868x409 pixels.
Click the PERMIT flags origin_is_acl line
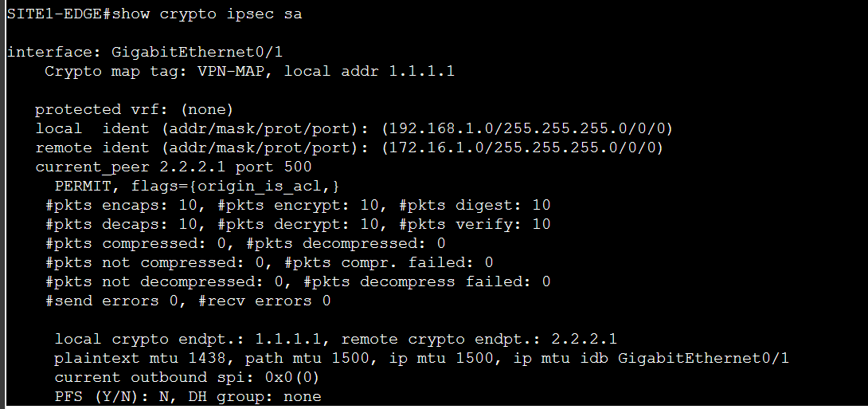point(197,187)
